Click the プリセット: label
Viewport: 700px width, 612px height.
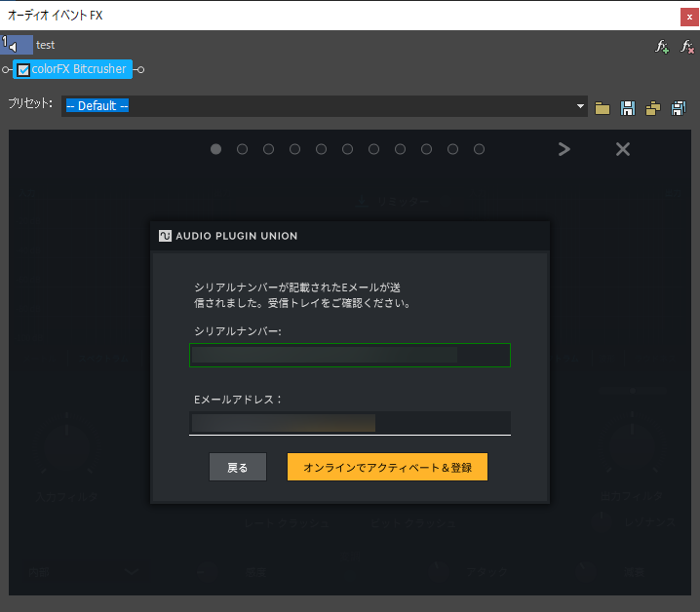tap(30, 103)
